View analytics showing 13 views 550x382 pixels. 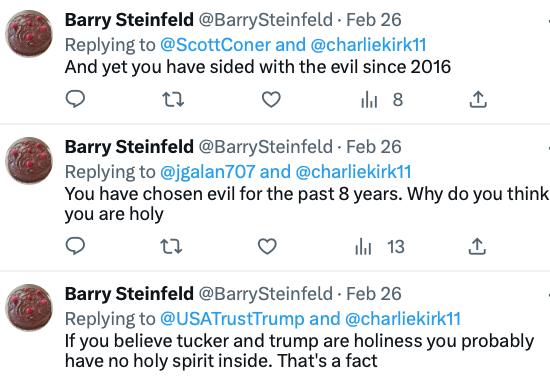pyautogui.click(x=380, y=247)
